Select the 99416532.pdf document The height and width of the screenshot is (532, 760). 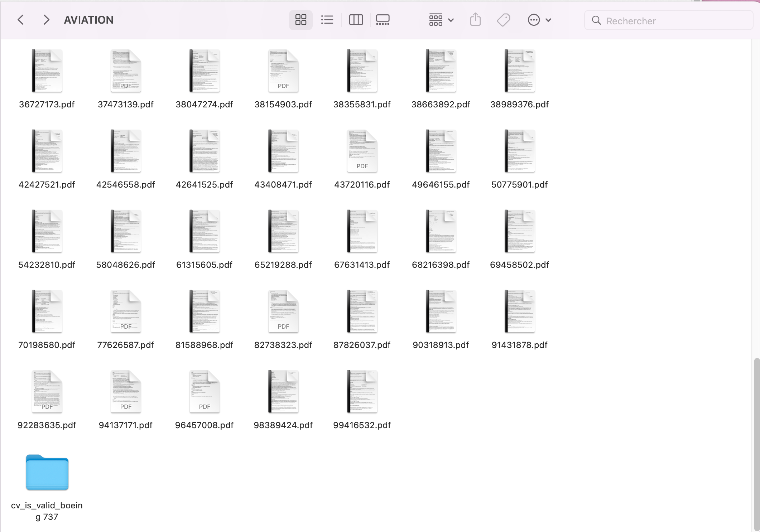point(362,392)
